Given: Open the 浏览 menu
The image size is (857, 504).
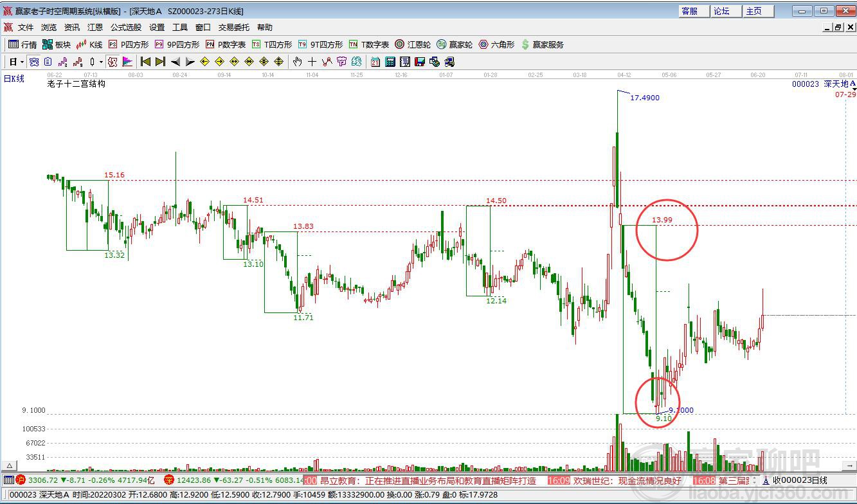Looking at the screenshot, I should click(x=49, y=28).
